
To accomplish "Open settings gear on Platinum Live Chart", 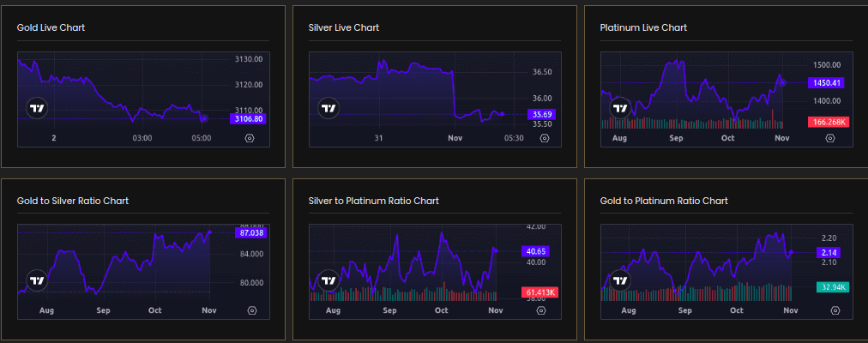I will 833,138.
